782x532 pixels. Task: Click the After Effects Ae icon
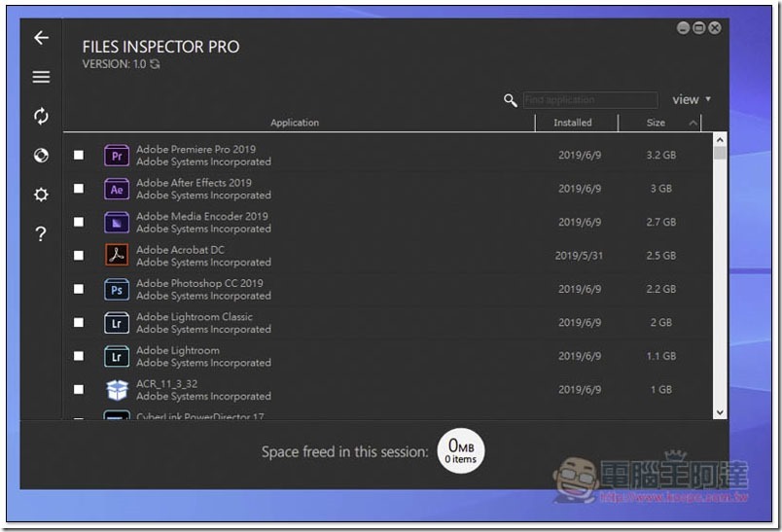(x=117, y=189)
